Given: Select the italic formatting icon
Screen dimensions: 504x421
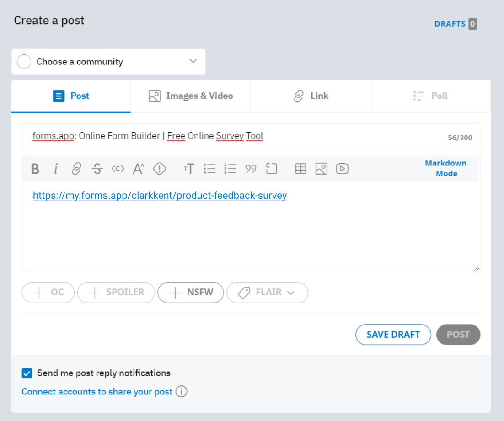Looking at the screenshot, I should click(x=56, y=169).
